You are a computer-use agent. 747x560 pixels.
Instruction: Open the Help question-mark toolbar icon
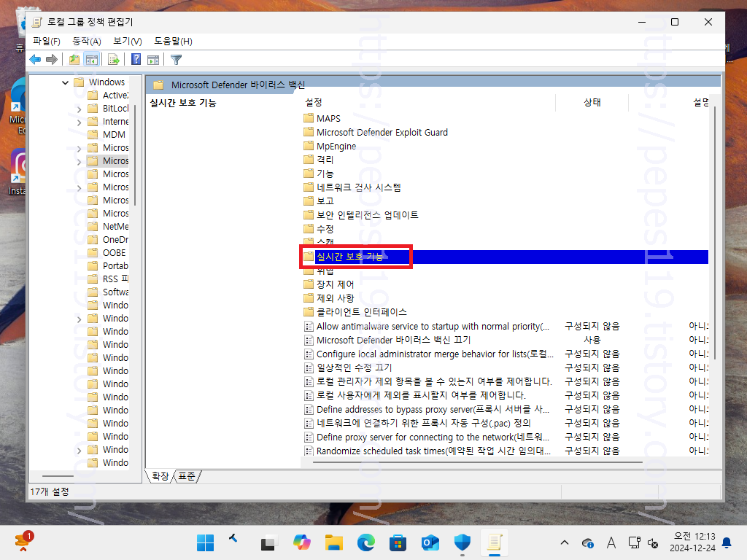136,60
